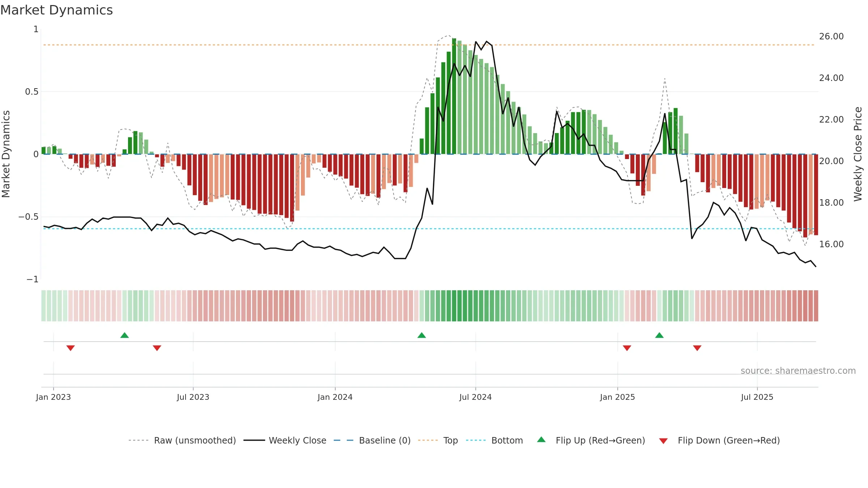868x488 pixels.
Task: Click the green Flip Up triangle in legend
Action: [x=541, y=440]
